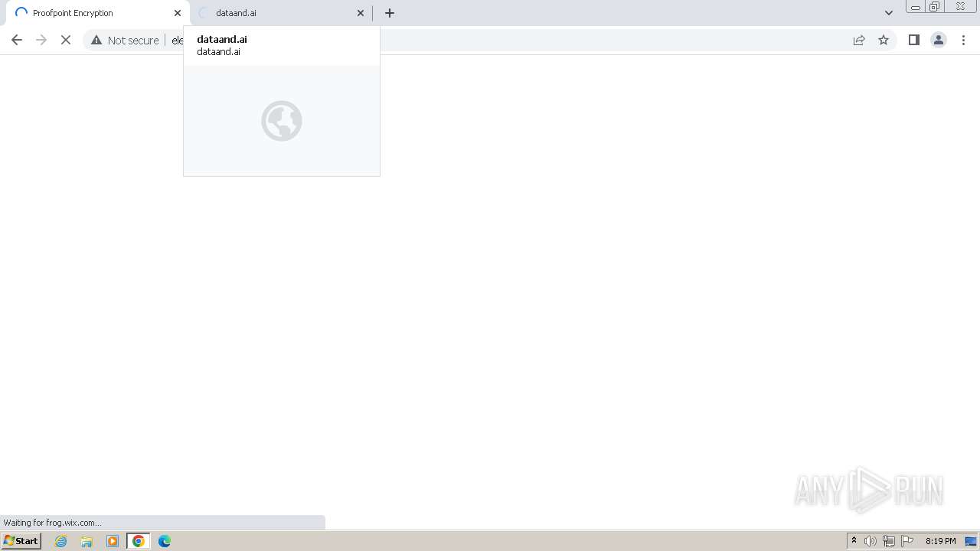Image resolution: width=980 pixels, height=551 pixels.
Task: Open Windows Media Player from taskbar
Action: pyautogui.click(x=113, y=541)
